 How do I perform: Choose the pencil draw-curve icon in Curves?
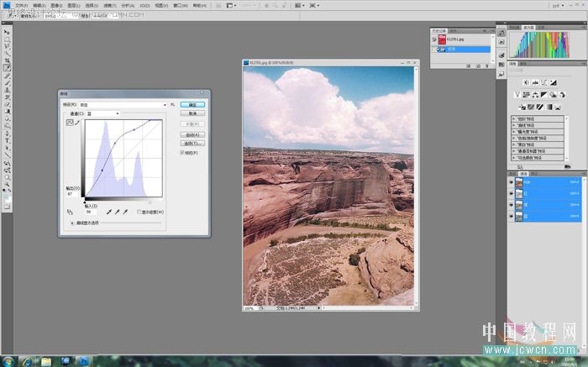pyautogui.click(x=77, y=123)
